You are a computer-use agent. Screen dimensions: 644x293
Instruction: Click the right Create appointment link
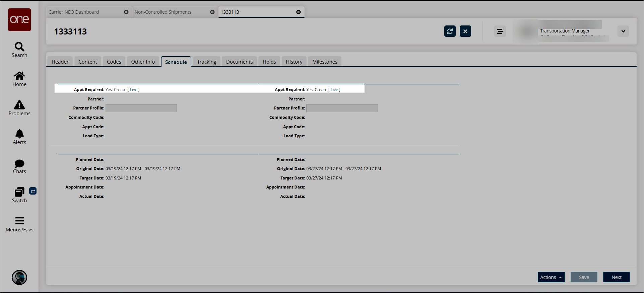click(x=321, y=90)
